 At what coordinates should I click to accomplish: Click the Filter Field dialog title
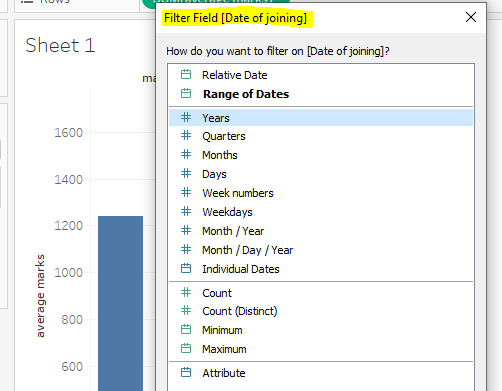236,18
